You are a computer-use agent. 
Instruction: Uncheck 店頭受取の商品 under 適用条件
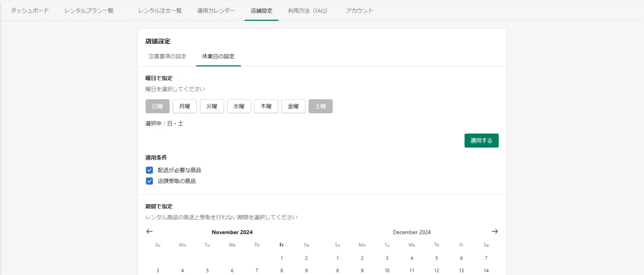tap(149, 181)
